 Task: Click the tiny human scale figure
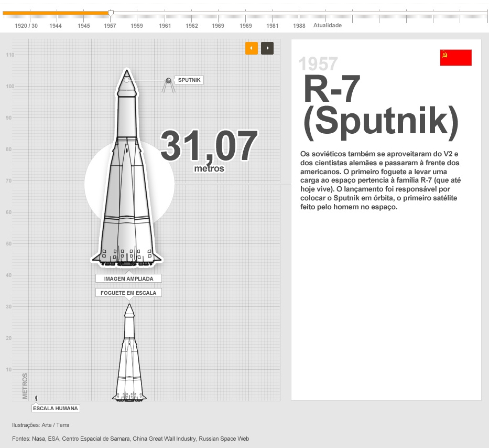pyautogui.click(x=36, y=399)
